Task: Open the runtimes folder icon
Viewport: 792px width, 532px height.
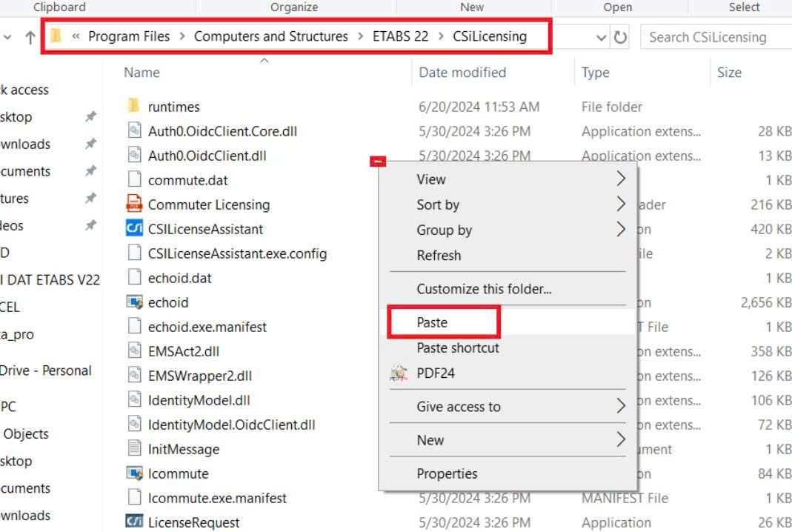Action: (134, 106)
